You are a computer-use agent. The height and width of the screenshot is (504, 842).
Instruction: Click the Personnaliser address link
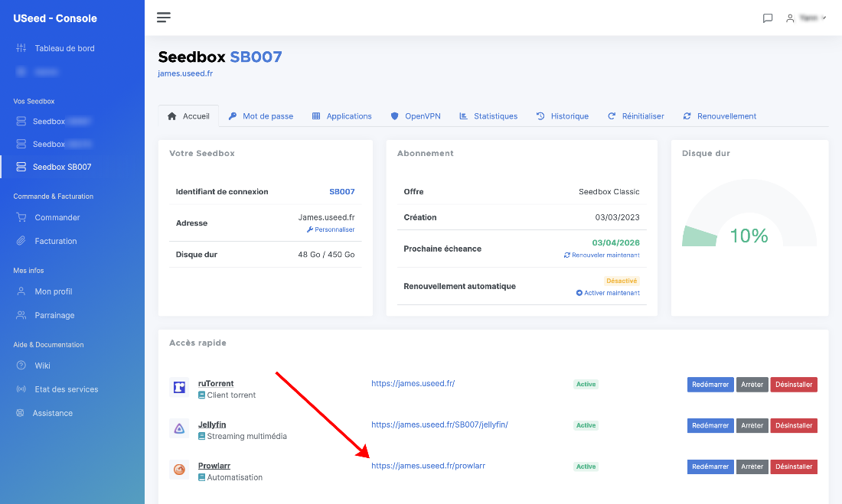[334, 229]
